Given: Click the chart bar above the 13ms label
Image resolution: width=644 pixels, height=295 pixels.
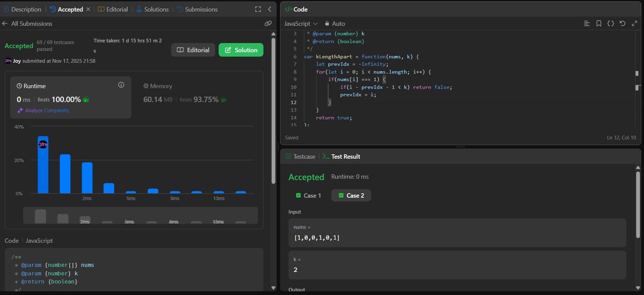Looking at the screenshot, I should tap(219, 192).
